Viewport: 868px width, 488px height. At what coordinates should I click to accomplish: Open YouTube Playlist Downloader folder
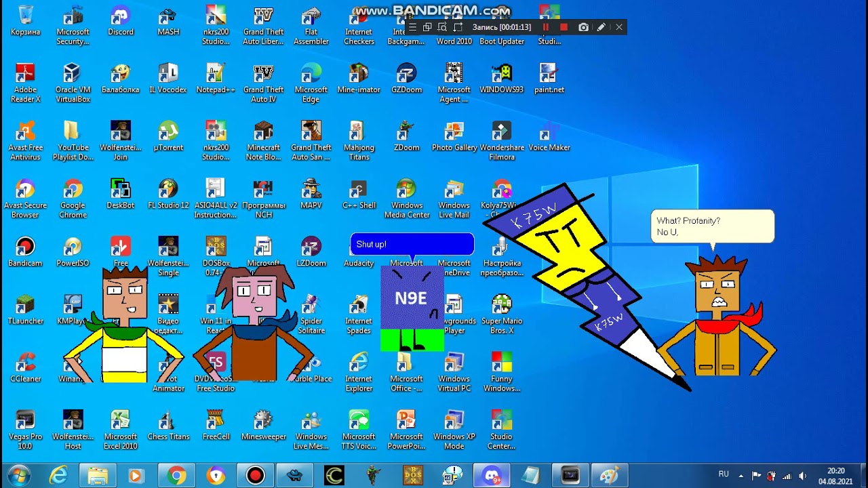73,141
